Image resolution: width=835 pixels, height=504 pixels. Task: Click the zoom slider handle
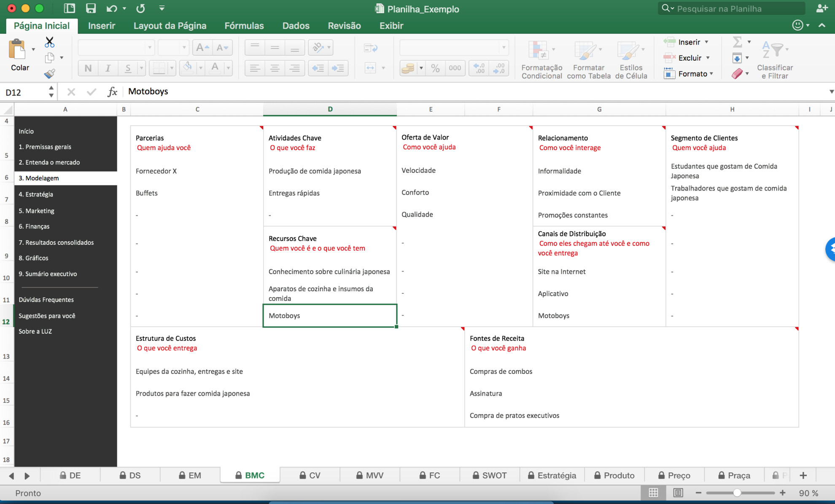pyautogui.click(x=737, y=493)
